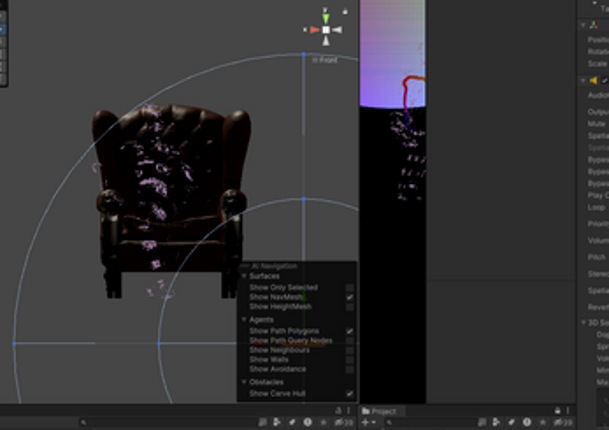Collapse the Agents section in AI Navigation
This screenshot has height=430, width=609.
tap(244, 319)
